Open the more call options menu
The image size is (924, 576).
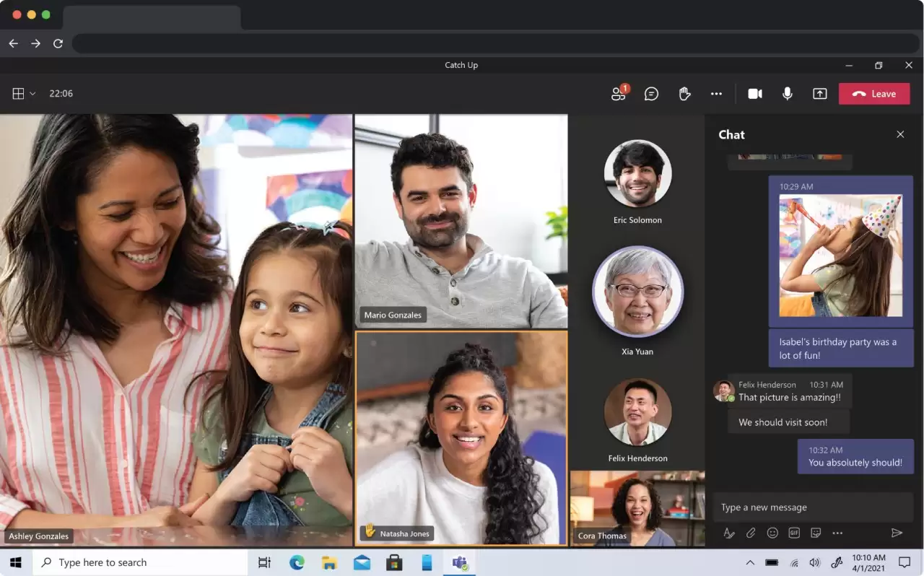click(716, 93)
